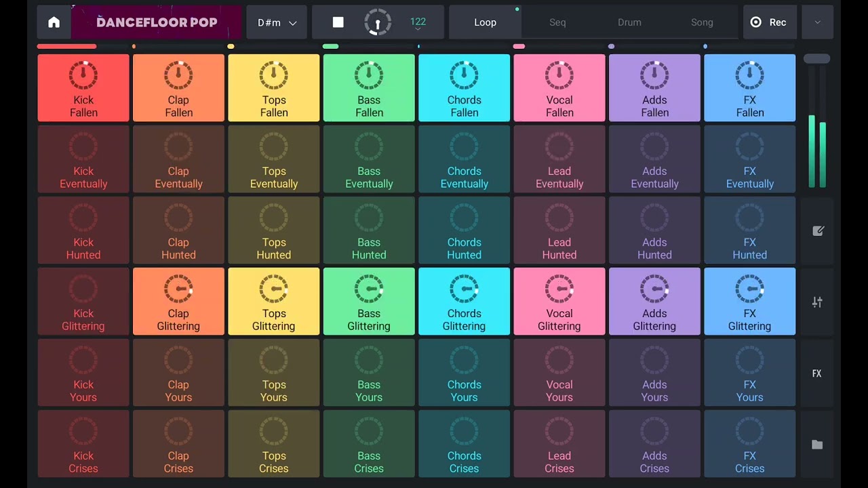Switch to the Song tab
868x488 pixels.
click(702, 22)
